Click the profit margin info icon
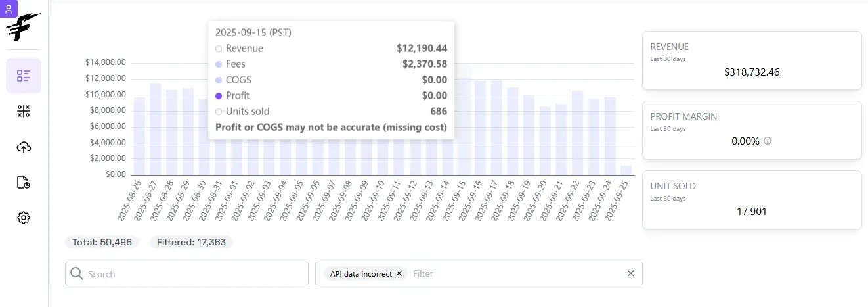 point(768,141)
